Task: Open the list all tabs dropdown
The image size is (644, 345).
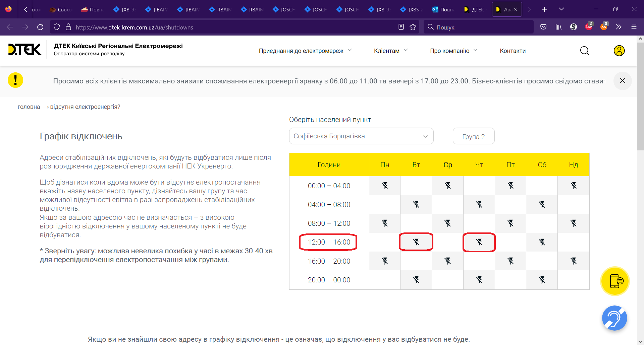Action: pos(561,9)
